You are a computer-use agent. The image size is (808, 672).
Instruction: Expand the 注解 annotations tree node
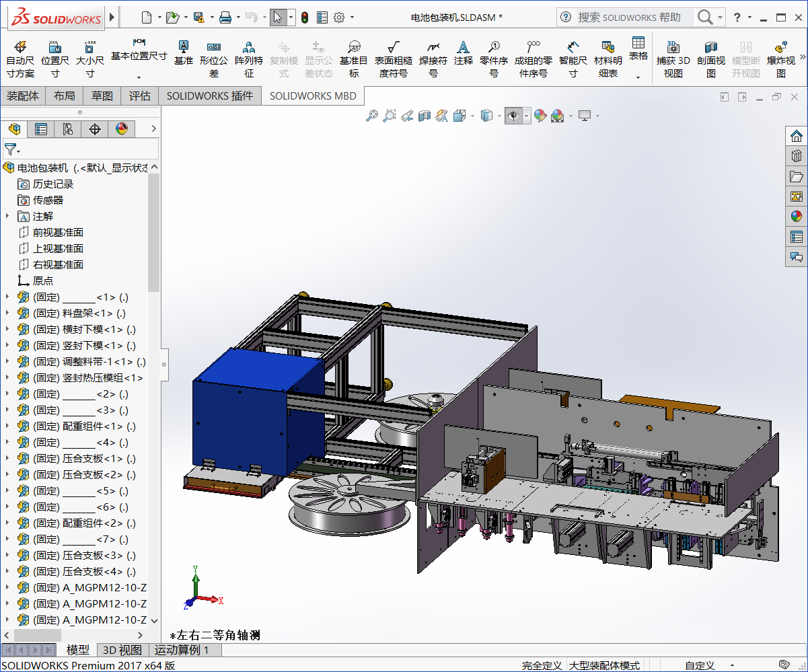click(x=7, y=216)
